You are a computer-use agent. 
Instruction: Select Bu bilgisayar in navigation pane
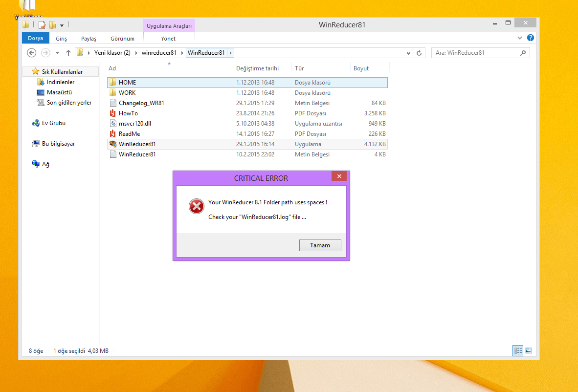58,144
